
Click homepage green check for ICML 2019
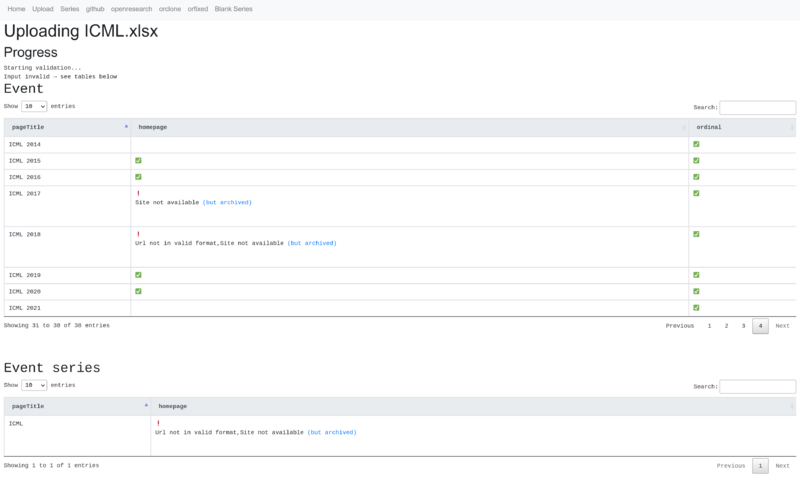(x=138, y=275)
